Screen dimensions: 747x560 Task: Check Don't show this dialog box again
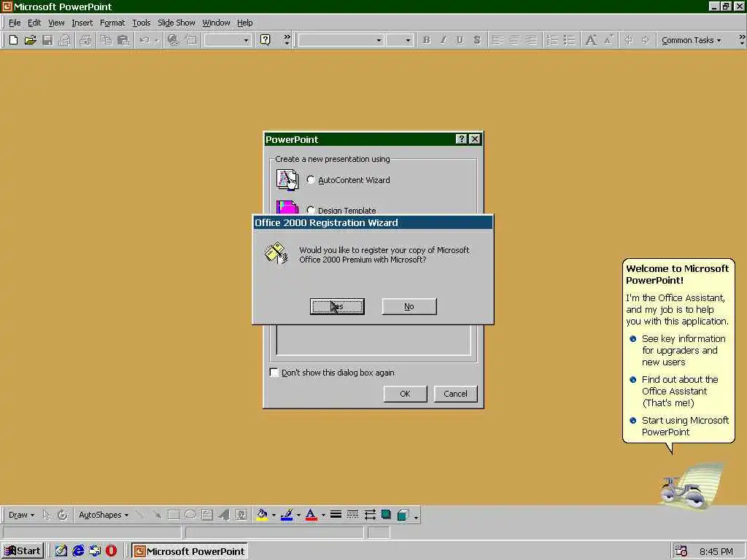point(274,373)
